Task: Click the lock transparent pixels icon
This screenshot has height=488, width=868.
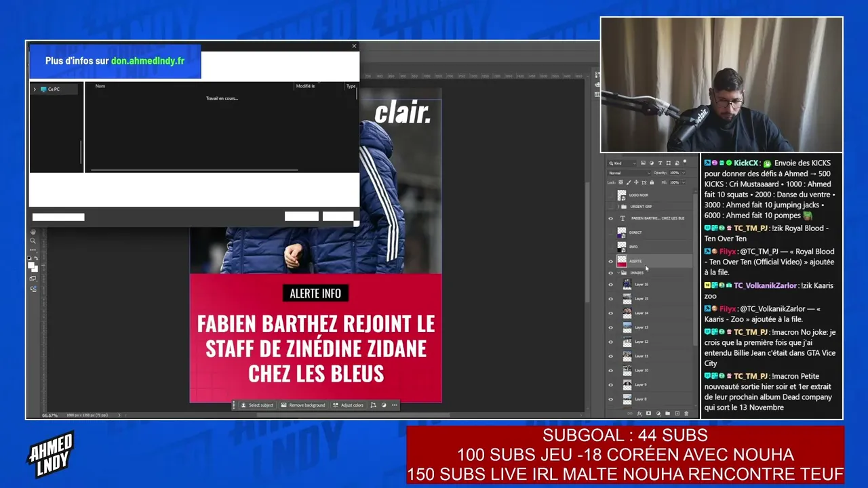Action: tap(620, 182)
